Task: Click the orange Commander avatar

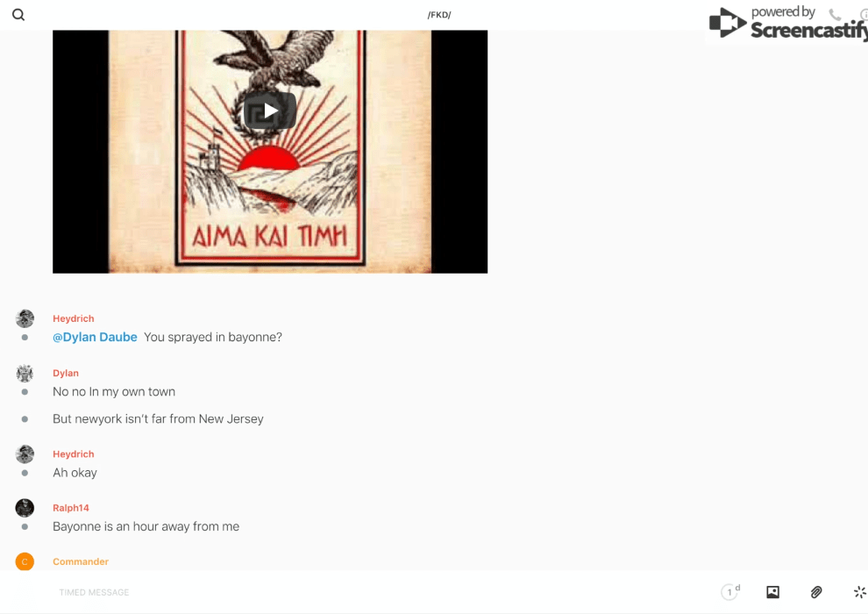Action: click(x=25, y=561)
